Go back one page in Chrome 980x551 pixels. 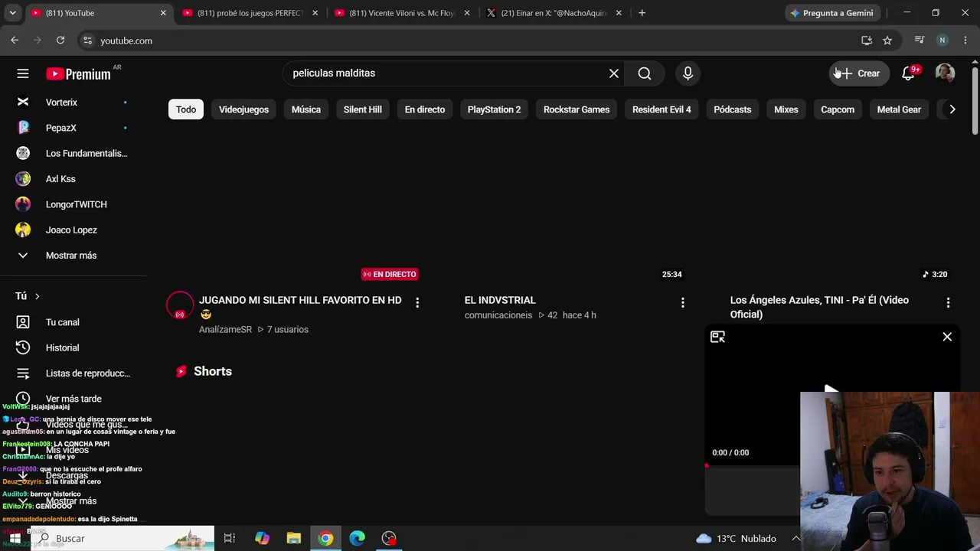pos(15,41)
